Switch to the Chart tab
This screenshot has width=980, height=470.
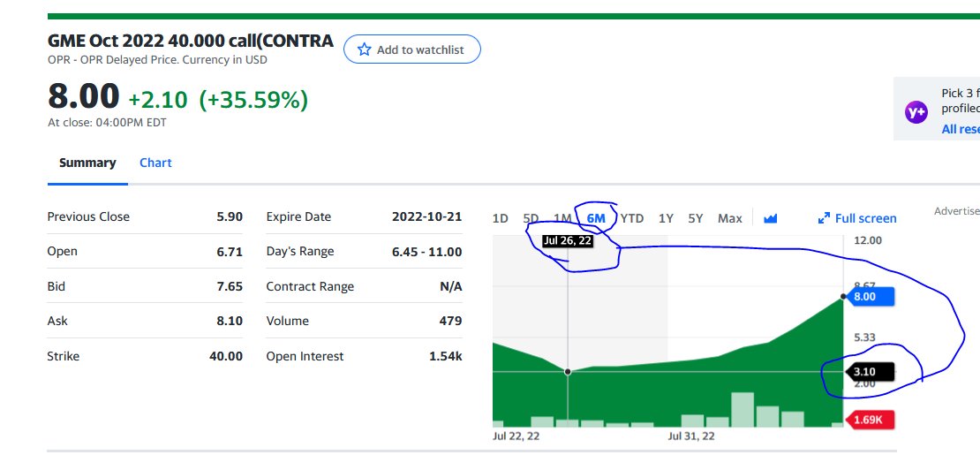click(155, 163)
